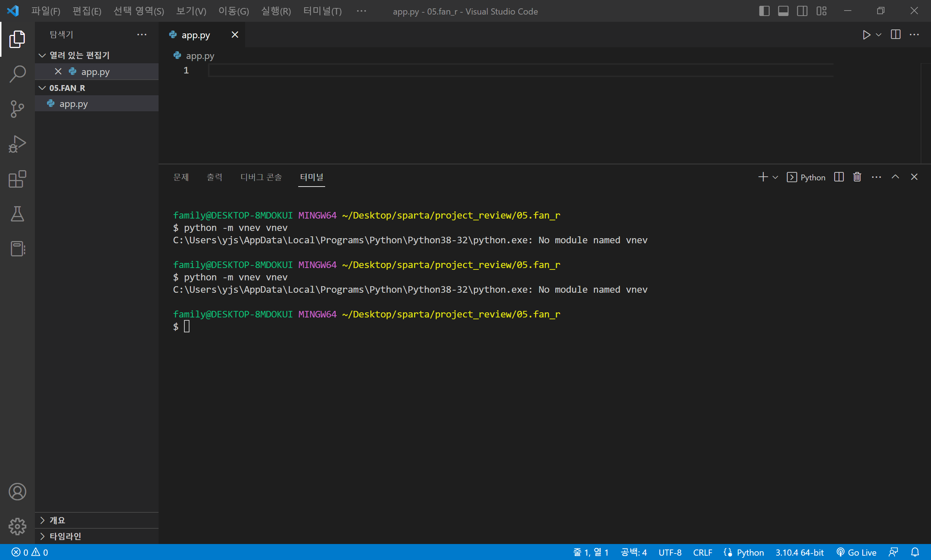Kill terminal with trash icon
This screenshot has width=931, height=560.
click(x=858, y=177)
